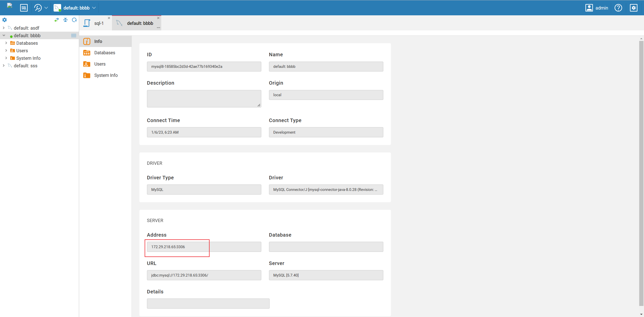Screen dimensions: 644x317
Task: Select the Info menu item in the sidebar
Action: click(x=98, y=41)
